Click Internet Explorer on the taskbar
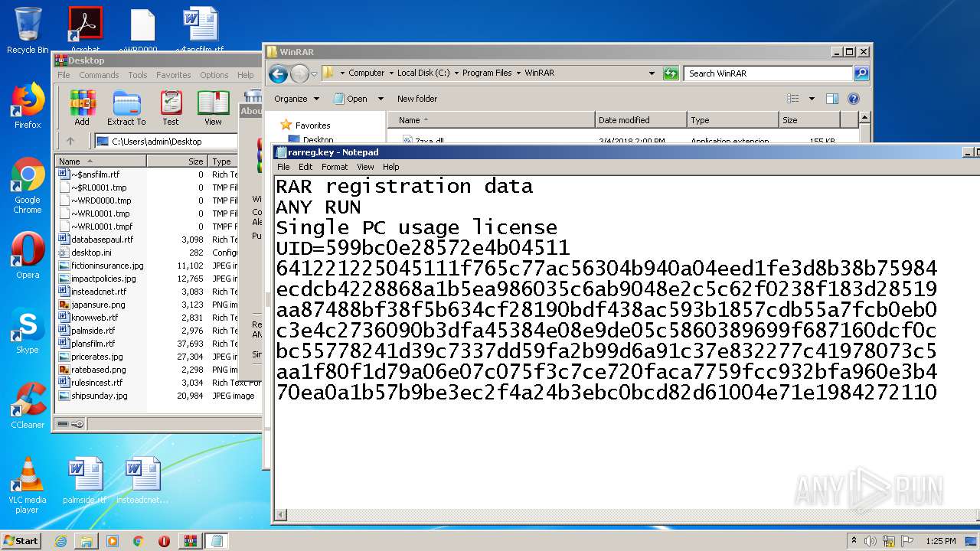Viewport: 980px width, 551px height. pyautogui.click(x=60, y=541)
